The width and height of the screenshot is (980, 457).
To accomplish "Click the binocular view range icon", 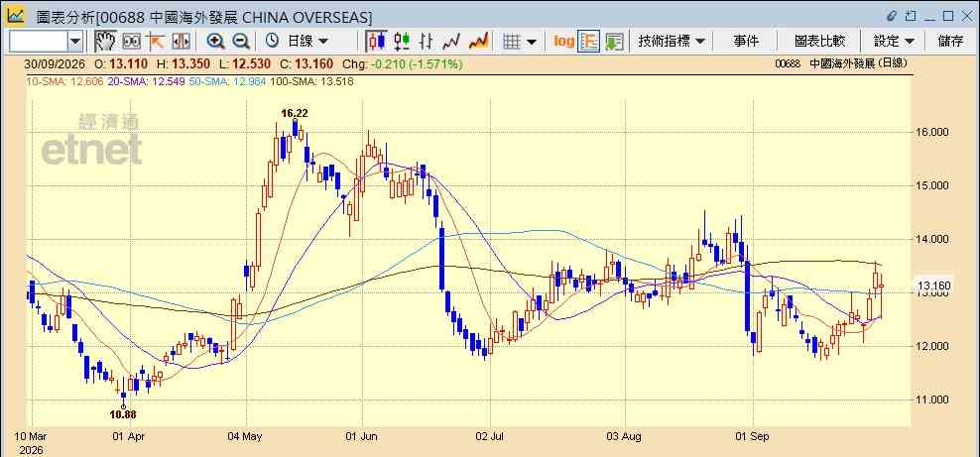I will 132,42.
